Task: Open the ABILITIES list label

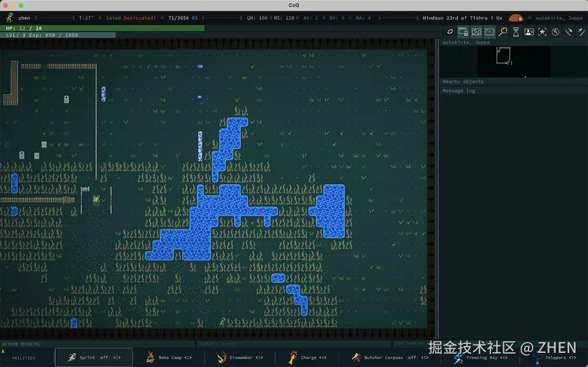Action: (24, 358)
